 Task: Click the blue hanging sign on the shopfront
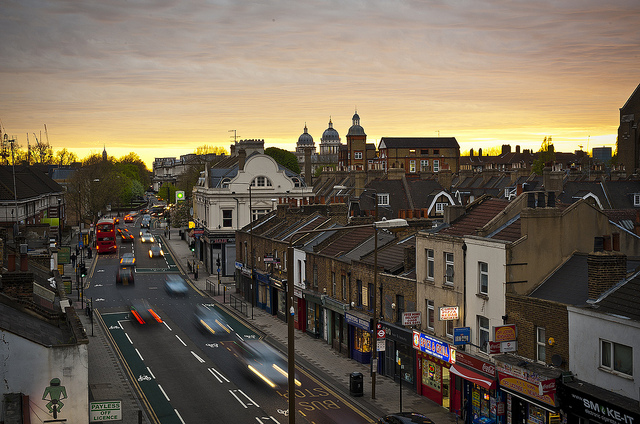tap(461, 336)
